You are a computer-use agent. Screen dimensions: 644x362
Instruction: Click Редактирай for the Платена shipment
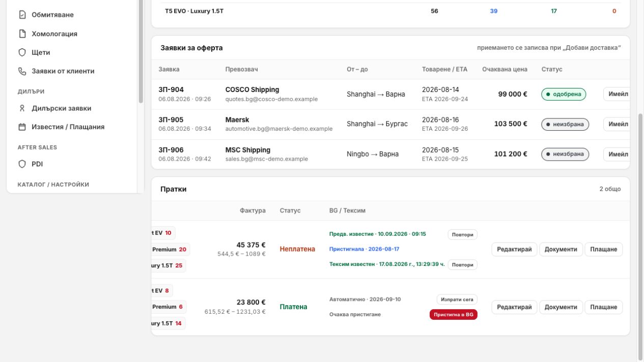coord(514,307)
